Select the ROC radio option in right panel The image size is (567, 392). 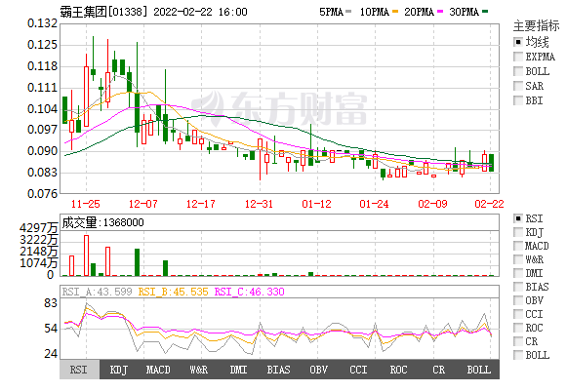click(x=518, y=328)
